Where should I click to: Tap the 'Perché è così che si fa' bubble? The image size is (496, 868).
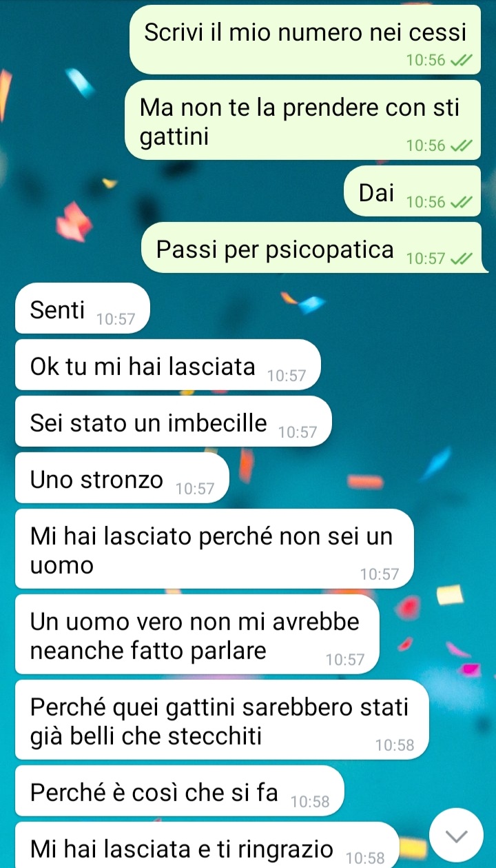pyautogui.click(x=179, y=791)
